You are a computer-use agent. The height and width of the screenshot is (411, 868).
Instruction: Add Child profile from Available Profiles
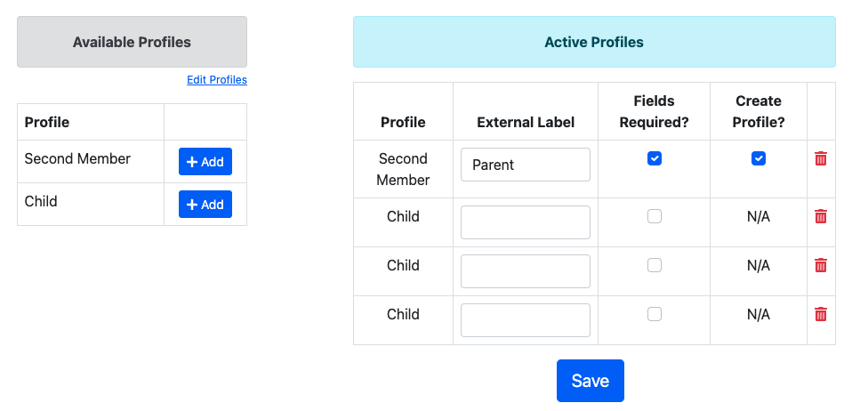[205, 205]
